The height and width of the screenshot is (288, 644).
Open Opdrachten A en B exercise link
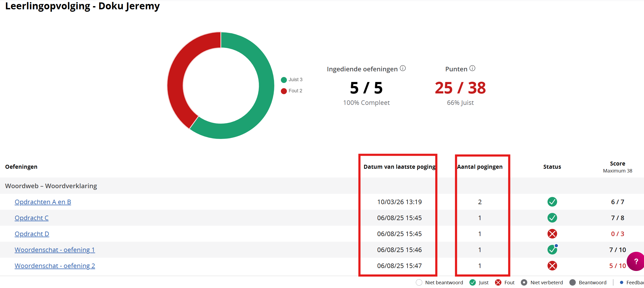pos(43,202)
